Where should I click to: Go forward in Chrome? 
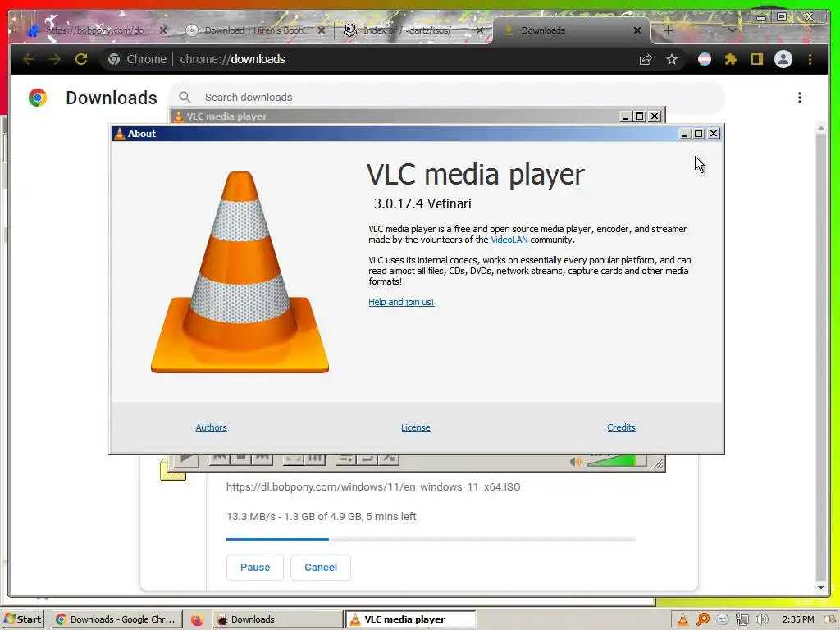[55, 59]
